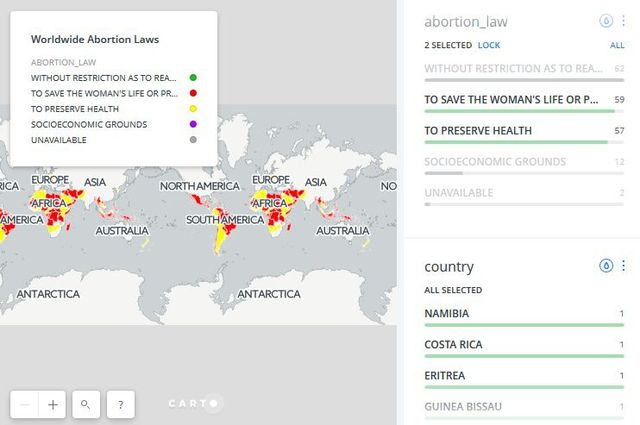
Task: Open country widget three-dot menu
Action: coord(623,266)
